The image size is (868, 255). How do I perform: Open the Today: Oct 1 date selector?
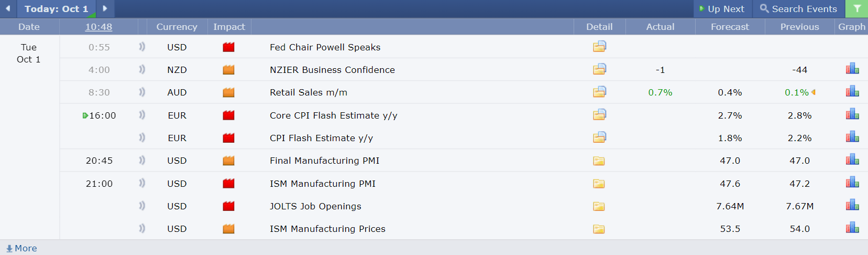[57, 9]
